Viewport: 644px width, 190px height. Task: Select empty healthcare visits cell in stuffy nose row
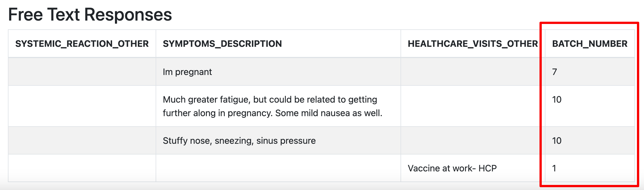tap(473, 140)
